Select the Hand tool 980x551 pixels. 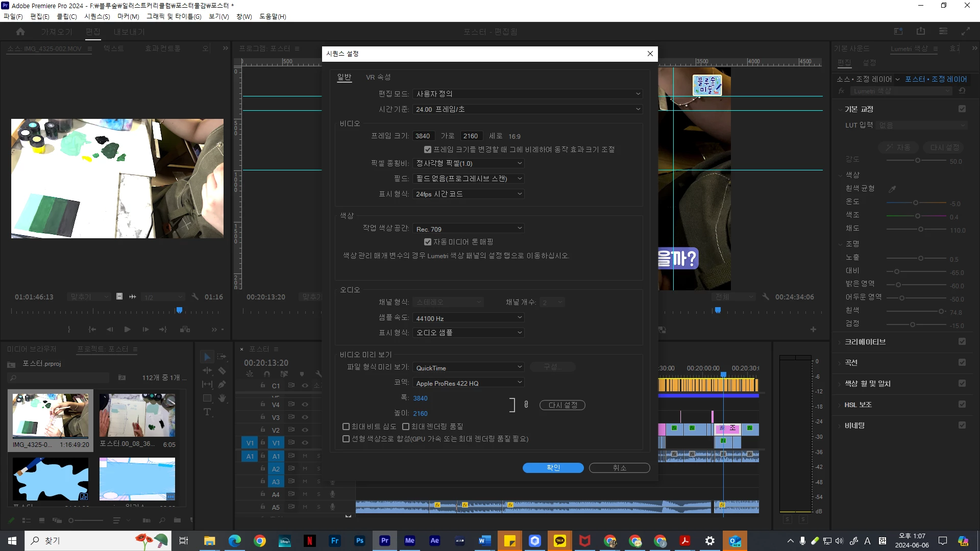222,398
